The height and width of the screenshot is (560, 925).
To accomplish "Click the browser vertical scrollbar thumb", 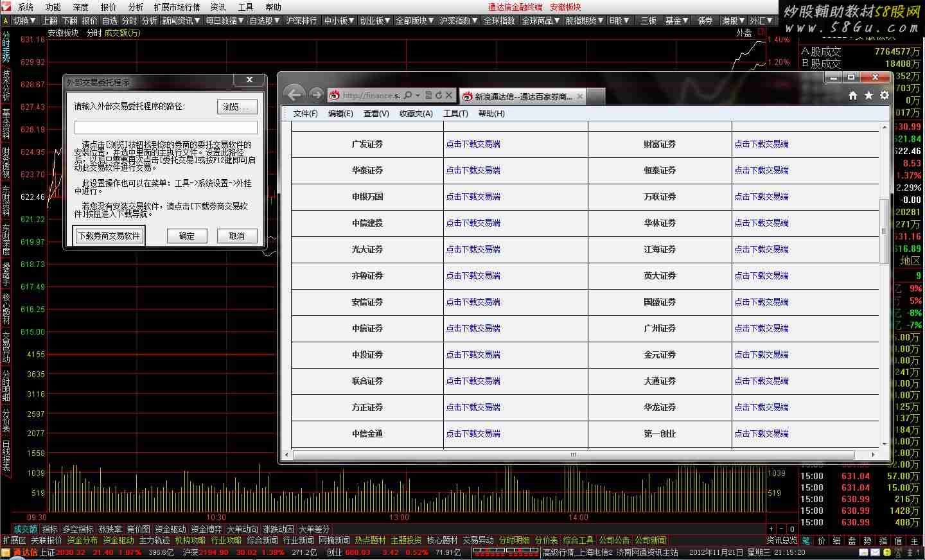I will click(884, 231).
